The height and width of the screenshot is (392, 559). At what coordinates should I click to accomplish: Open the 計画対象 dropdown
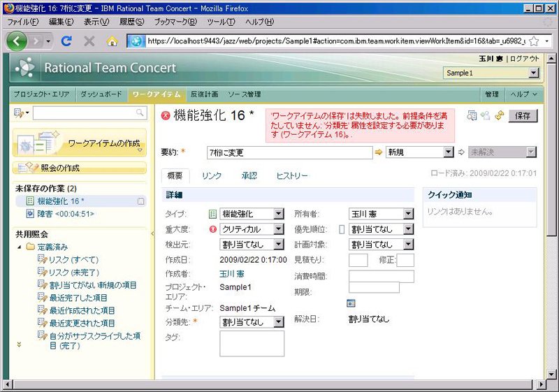(x=381, y=245)
